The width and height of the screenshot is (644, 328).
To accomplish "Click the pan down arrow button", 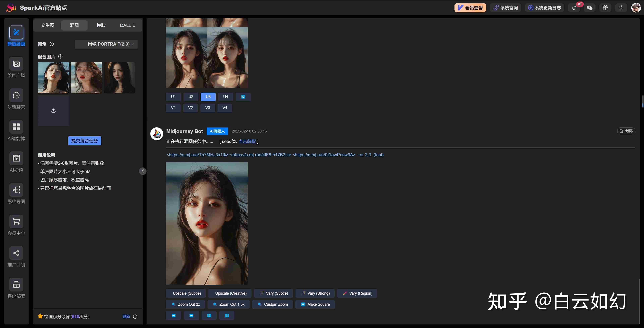I will click(x=227, y=315).
